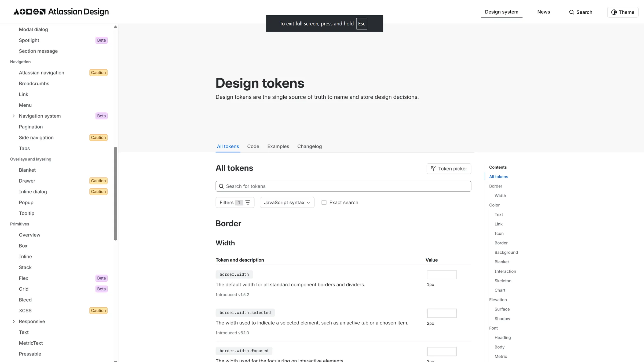Jump to Elevation in Contents
644x362 pixels.
click(x=498, y=300)
